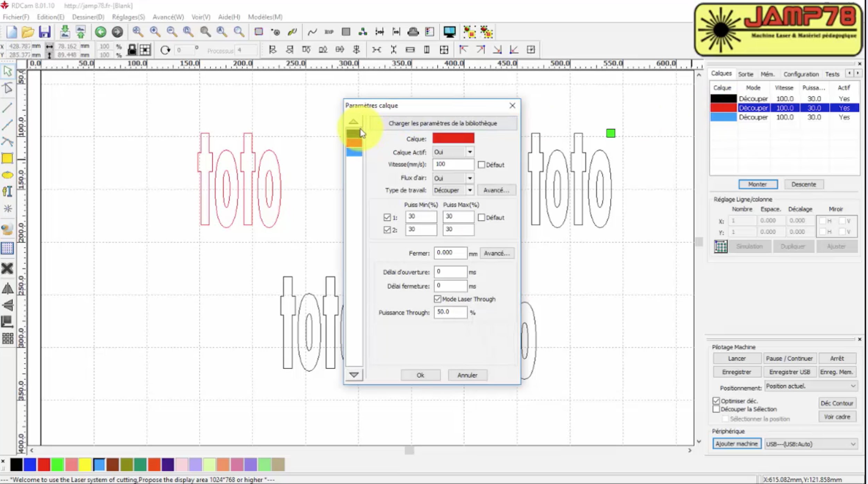868x484 pixels.
Task: Open the Type de travail dropdown
Action: [x=470, y=190]
